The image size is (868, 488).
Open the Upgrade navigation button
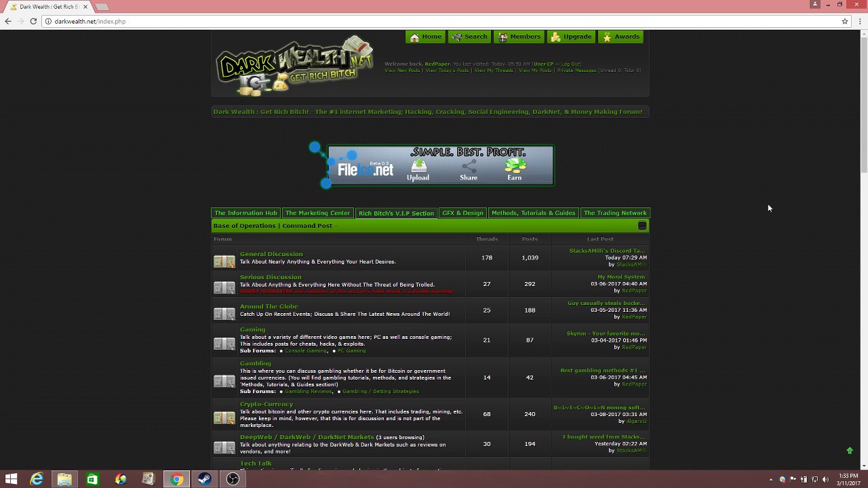(571, 37)
